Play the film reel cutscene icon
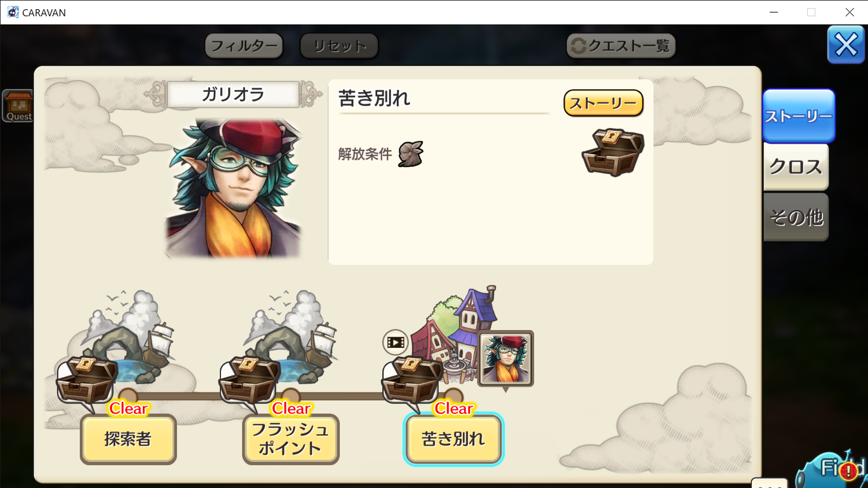Screen dimensions: 868x488 coord(396,343)
